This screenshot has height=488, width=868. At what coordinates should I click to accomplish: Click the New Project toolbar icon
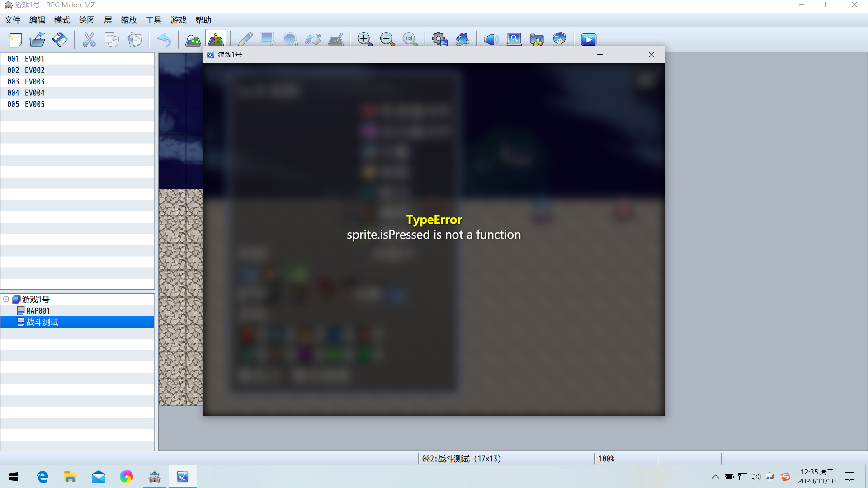[15, 40]
